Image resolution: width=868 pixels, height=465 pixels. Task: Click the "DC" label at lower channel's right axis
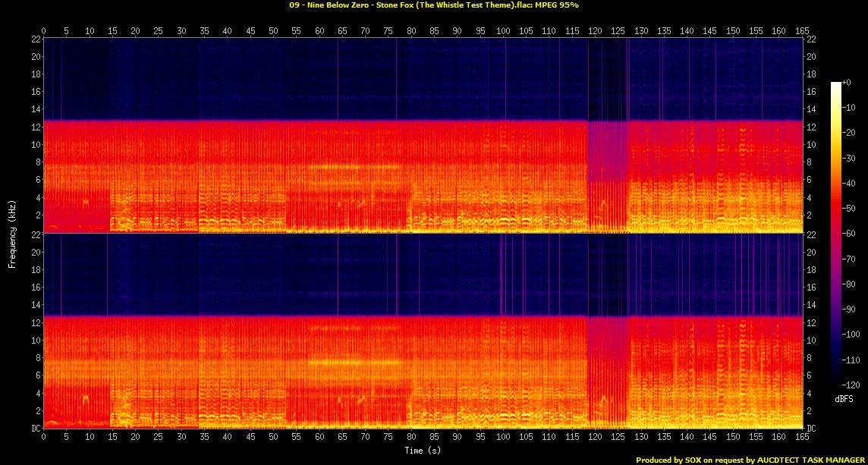coord(811,429)
